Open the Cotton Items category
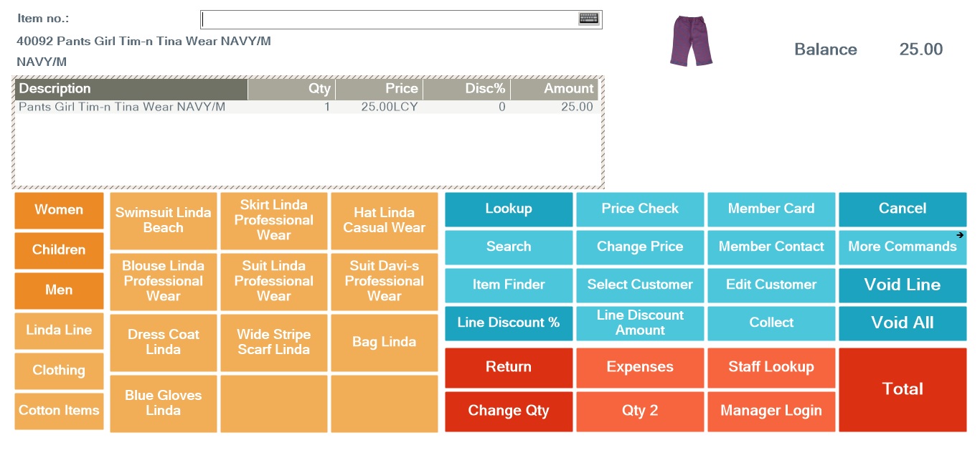The height and width of the screenshot is (453, 980). (58, 410)
